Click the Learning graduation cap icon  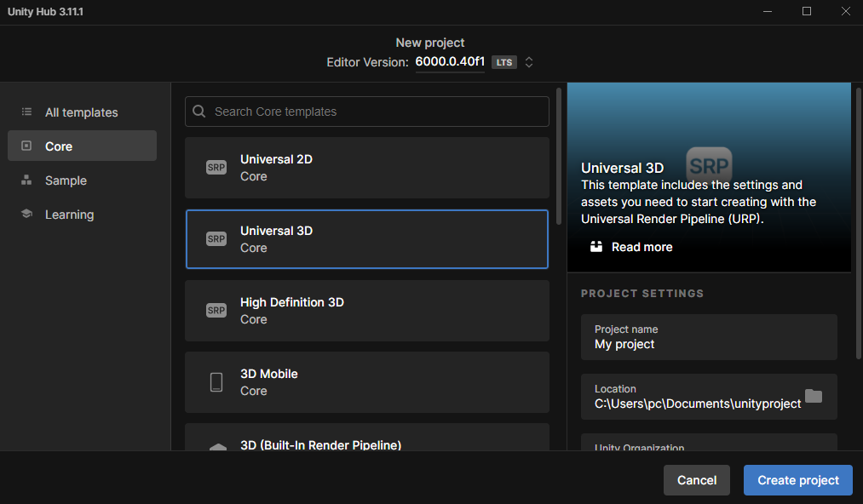point(26,214)
